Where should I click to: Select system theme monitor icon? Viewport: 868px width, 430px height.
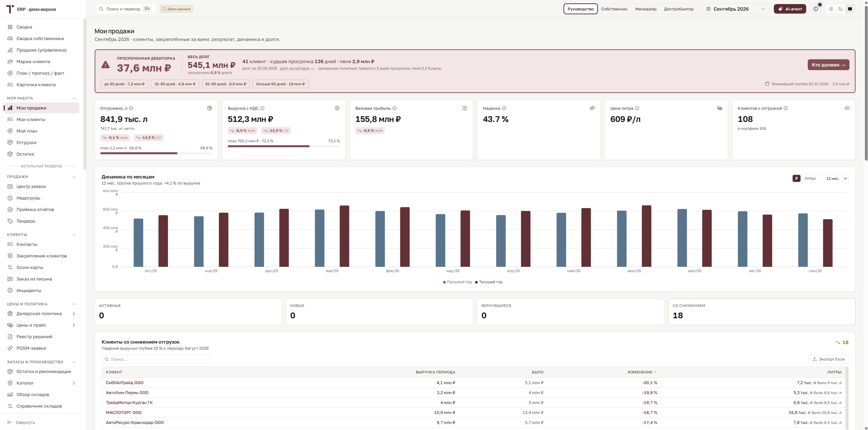click(850, 9)
